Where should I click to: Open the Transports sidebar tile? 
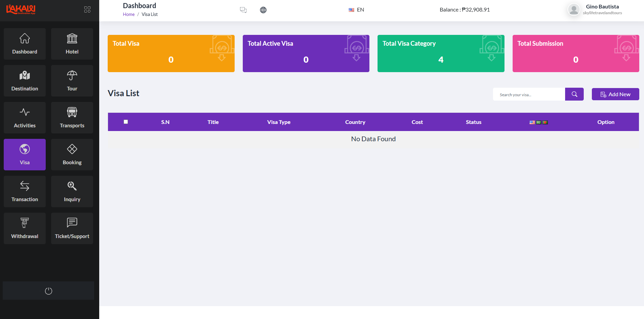pyautogui.click(x=72, y=118)
